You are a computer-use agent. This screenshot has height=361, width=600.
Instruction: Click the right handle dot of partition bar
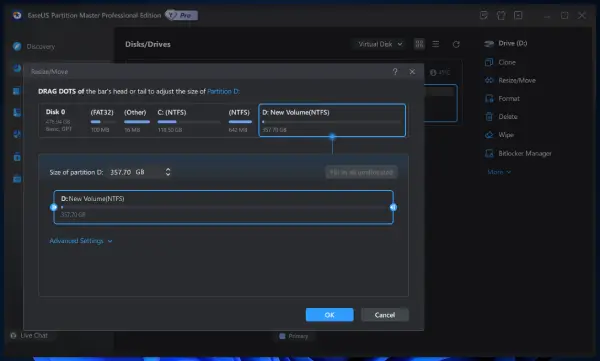click(x=393, y=207)
